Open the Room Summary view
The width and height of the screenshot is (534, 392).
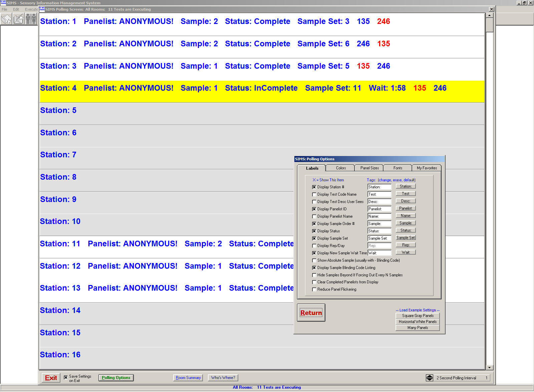pyautogui.click(x=188, y=378)
